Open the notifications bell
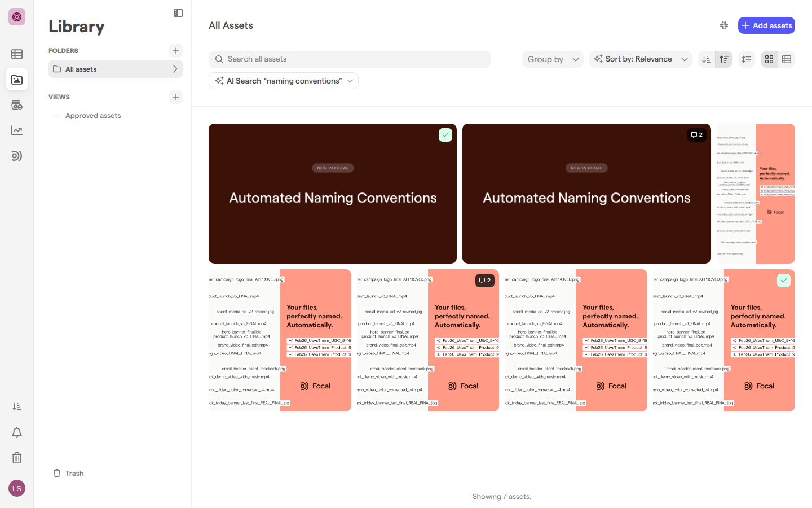 pos(17,432)
